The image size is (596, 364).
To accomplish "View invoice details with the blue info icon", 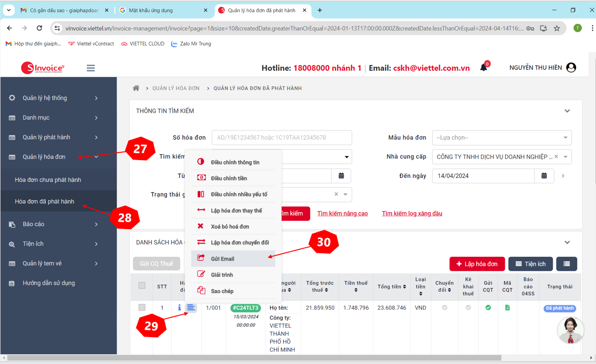I will (179, 307).
